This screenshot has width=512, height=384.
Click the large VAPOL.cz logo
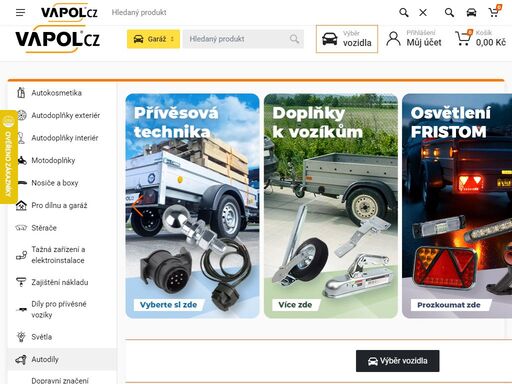pyautogui.click(x=57, y=39)
